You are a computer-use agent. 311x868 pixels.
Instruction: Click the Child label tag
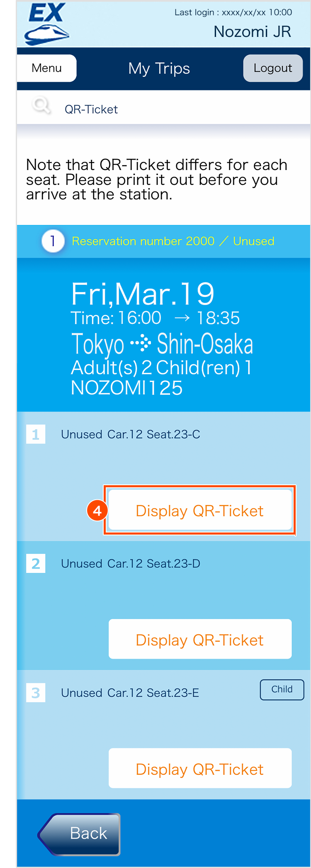coord(282,689)
